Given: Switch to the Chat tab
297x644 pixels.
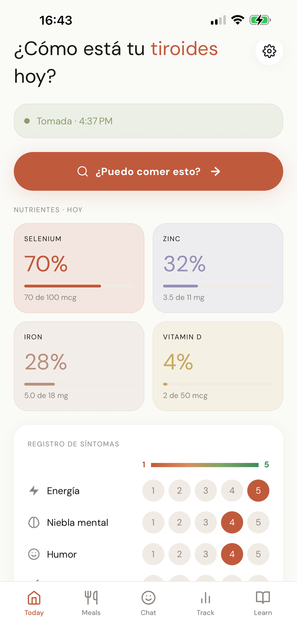Looking at the screenshot, I should click(148, 603).
